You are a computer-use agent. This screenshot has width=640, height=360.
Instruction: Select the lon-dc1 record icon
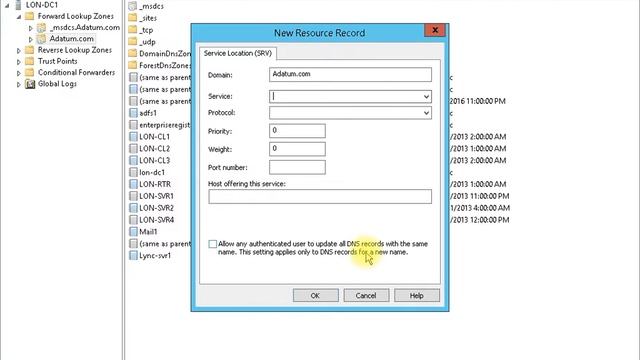tap(133, 172)
